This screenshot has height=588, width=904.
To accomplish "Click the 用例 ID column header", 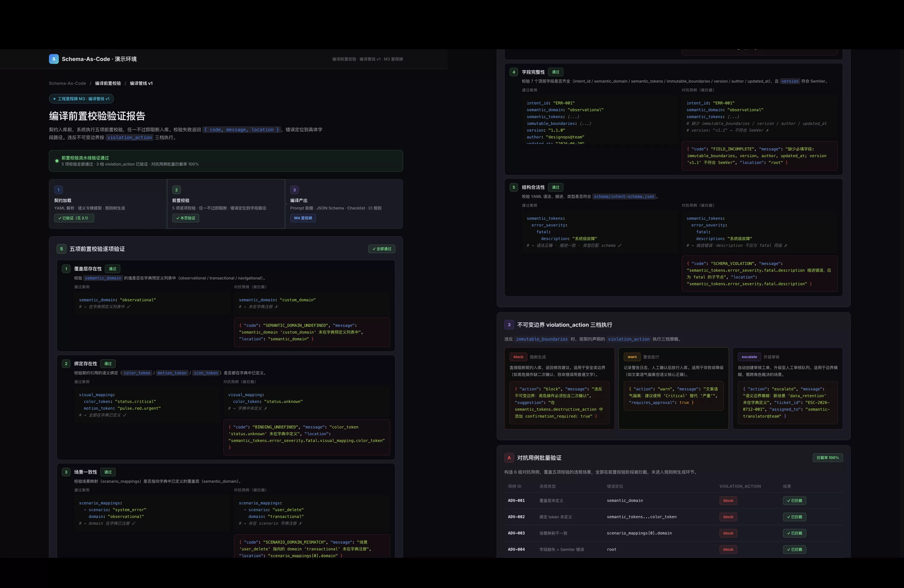I will (x=515, y=486).
